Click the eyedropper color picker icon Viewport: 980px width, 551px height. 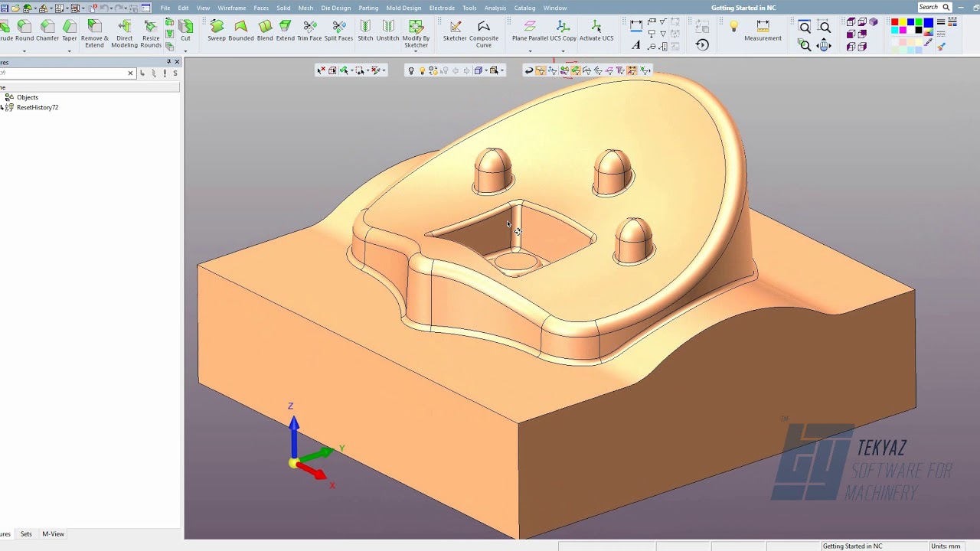(x=928, y=42)
